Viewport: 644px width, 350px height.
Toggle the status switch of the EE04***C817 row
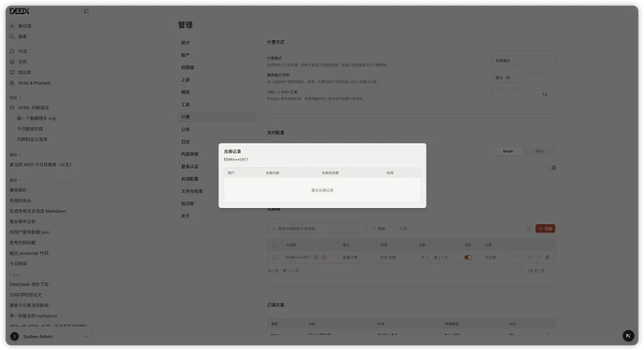click(468, 258)
